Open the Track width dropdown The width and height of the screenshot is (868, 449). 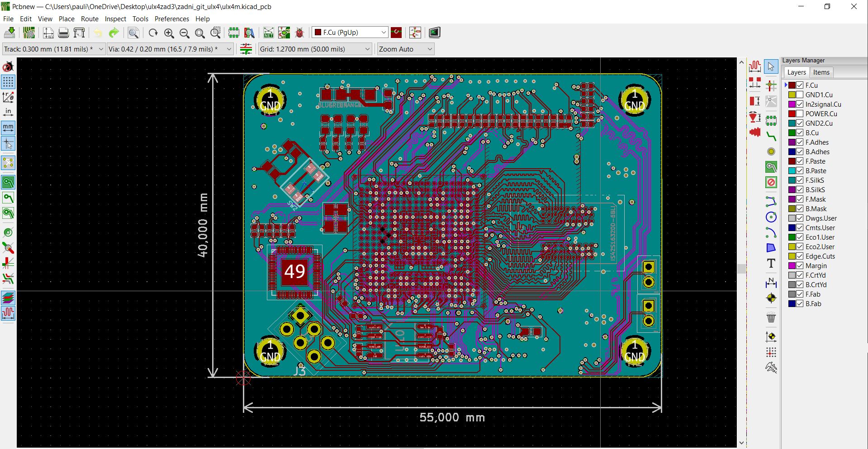100,49
